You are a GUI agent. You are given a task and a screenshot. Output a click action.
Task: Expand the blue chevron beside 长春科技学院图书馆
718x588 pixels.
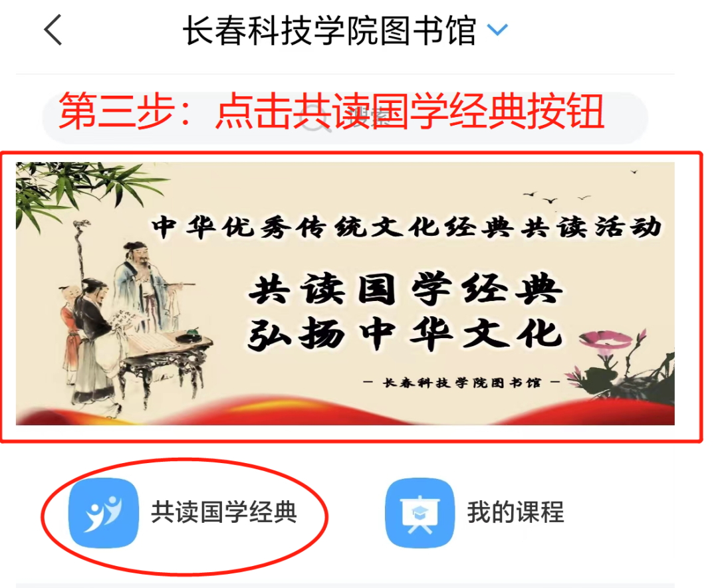click(497, 30)
